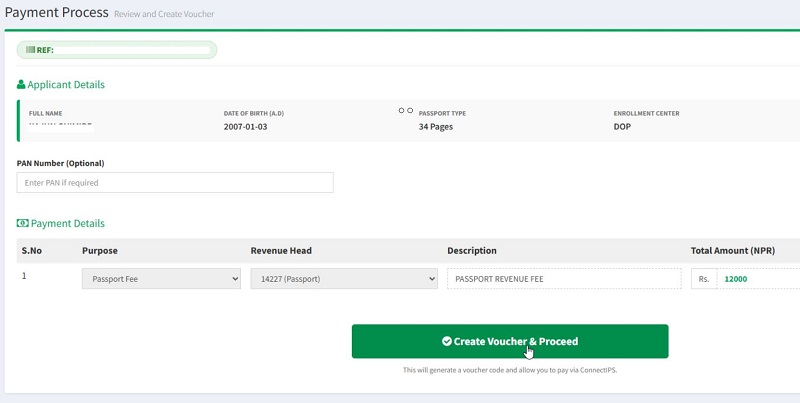Click the checkmark icon on Create Voucher button
This screenshot has height=403, width=800.
pos(447,341)
